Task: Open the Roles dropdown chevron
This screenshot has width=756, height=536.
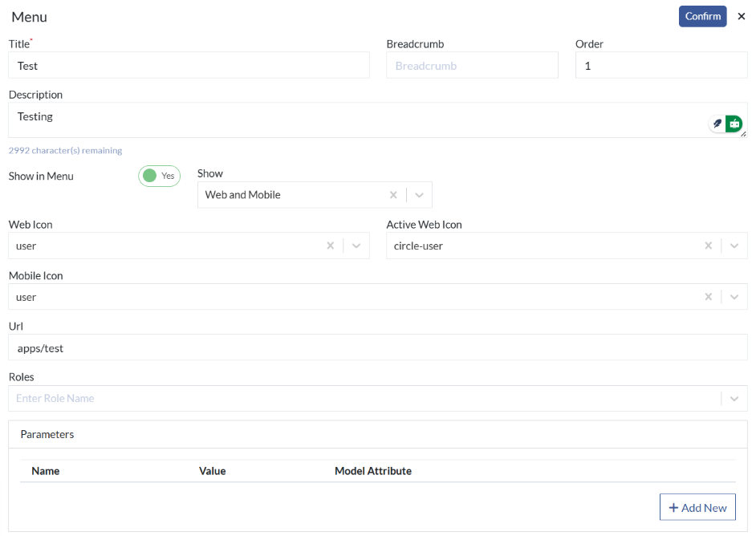Action: click(734, 399)
